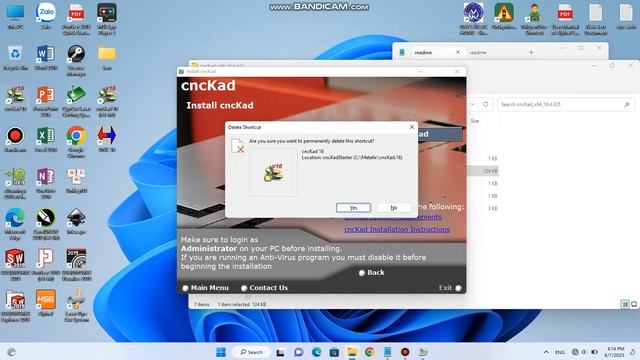This screenshot has width=640, height=360.
Task: Click the cncKad v18 shortcut thumbnail in dialog
Action: point(273,172)
